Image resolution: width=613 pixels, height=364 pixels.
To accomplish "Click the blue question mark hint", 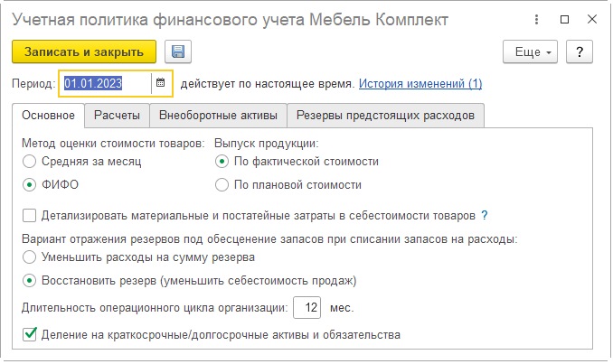I will [x=485, y=215].
